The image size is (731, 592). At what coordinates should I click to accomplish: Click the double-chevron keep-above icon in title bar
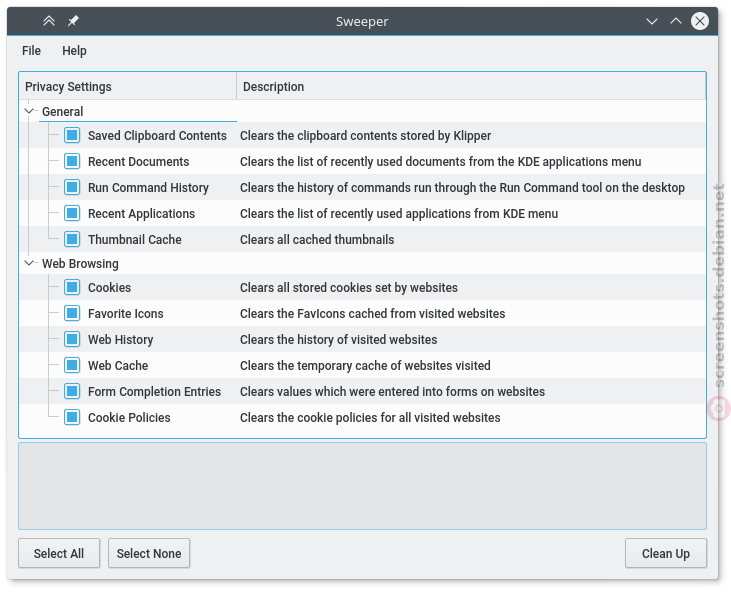tap(49, 21)
